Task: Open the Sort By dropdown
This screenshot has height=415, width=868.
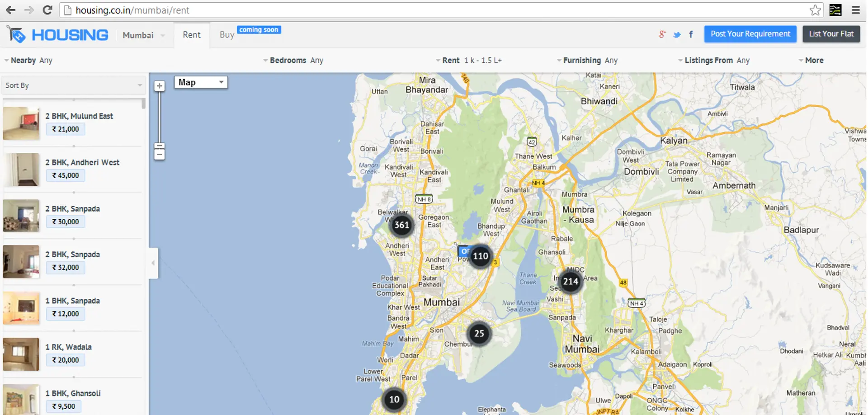Action: [x=74, y=85]
